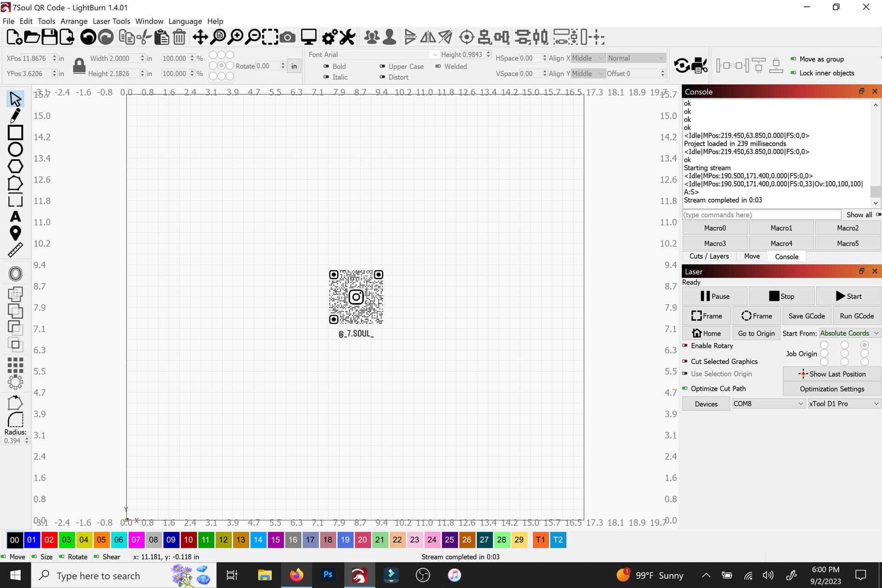
Task: Select the red 02 layer color swatch
Action: coord(49,540)
